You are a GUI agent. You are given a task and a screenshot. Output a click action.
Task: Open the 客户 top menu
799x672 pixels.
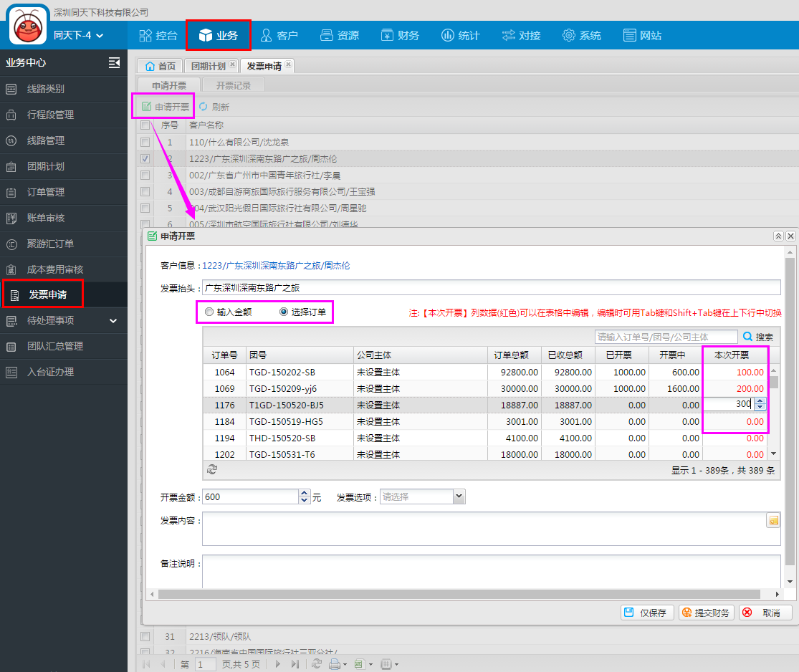tap(279, 35)
